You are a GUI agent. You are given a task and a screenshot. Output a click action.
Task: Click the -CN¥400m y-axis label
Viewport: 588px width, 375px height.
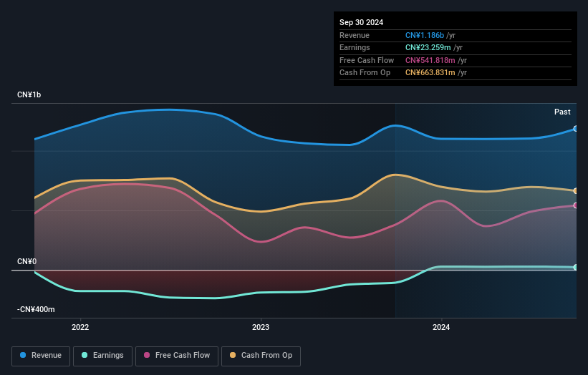coord(36,309)
